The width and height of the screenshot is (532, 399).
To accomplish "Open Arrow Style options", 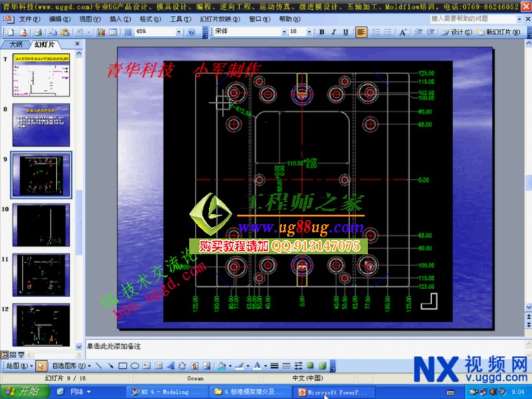I will point(298,366).
